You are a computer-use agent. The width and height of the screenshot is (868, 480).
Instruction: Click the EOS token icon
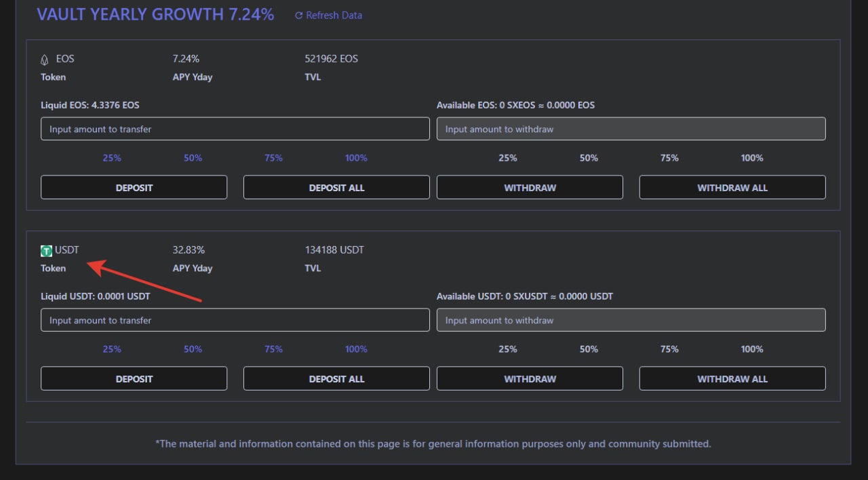coord(45,60)
